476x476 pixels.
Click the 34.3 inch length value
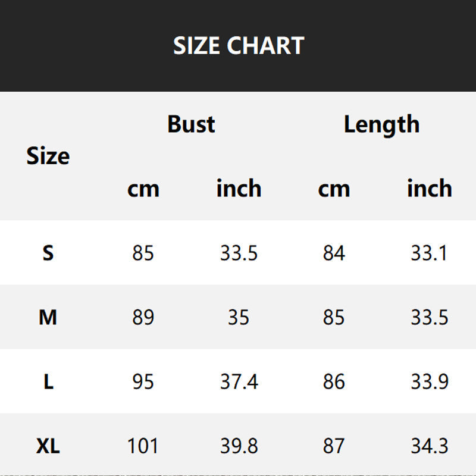pos(430,446)
